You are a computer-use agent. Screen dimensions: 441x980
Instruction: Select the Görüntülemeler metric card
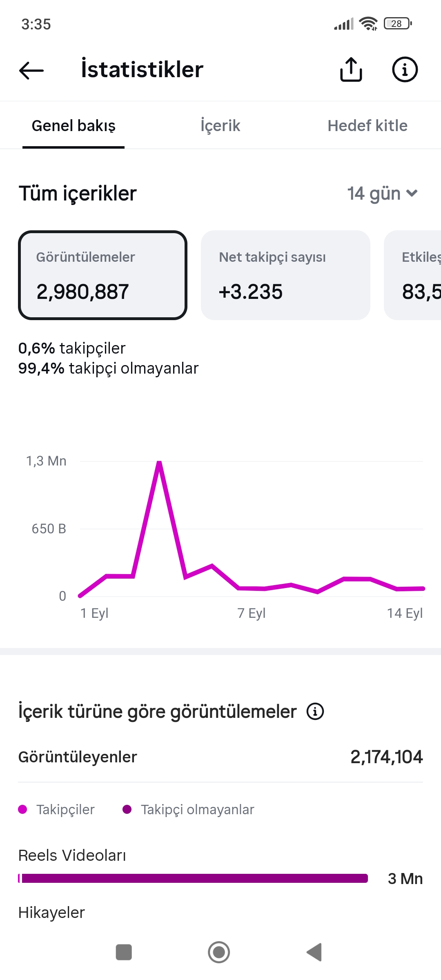pos(102,275)
